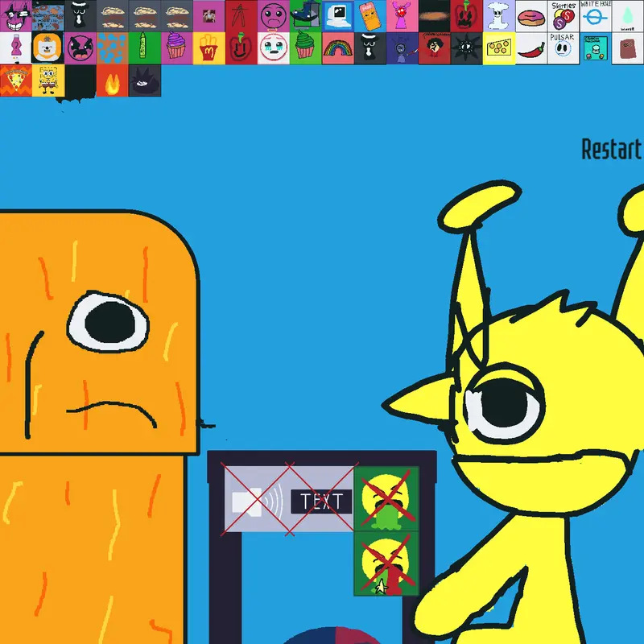Select the orange-hooded white bear tile
This screenshot has height=644, width=644.
(x=48, y=48)
